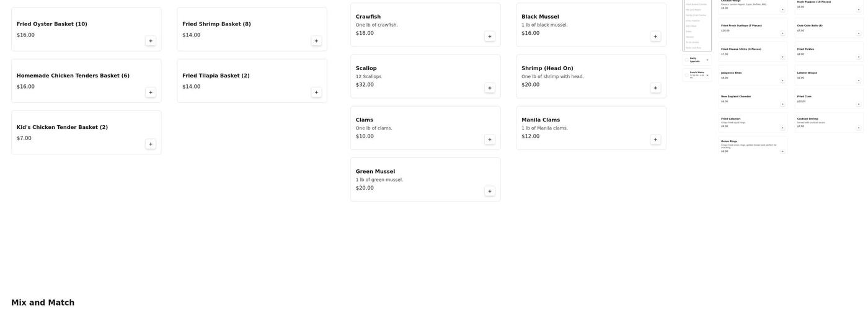Viewport: 868px width, 310px height.
Task: Add Kid's Chicken Tender Basket with plus
Action: click(x=151, y=144)
